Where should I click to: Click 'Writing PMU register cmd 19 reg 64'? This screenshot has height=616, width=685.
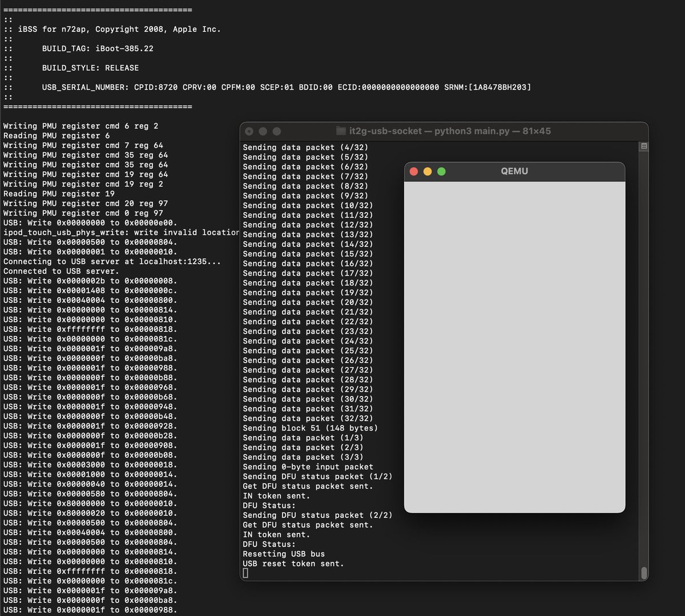(86, 175)
